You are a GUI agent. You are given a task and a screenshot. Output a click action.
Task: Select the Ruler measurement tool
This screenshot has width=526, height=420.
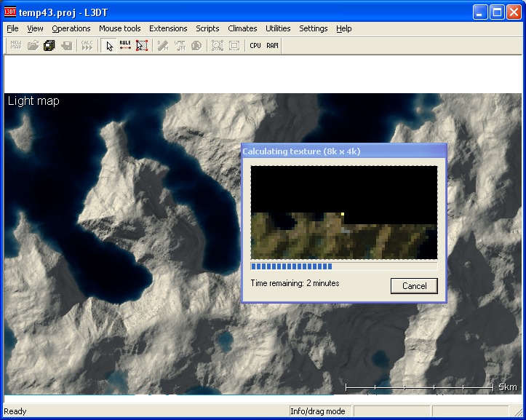125,45
